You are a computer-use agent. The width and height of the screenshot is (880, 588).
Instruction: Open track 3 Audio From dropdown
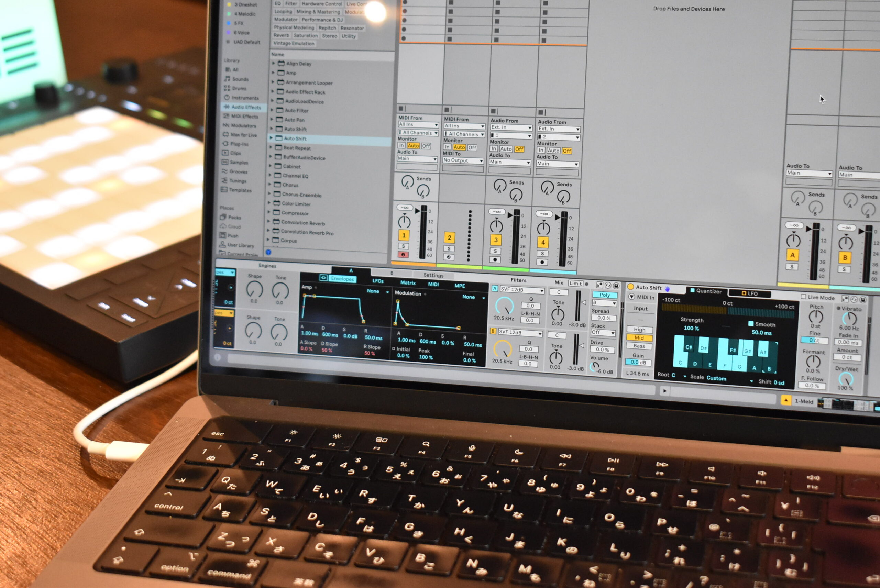[511, 127]
